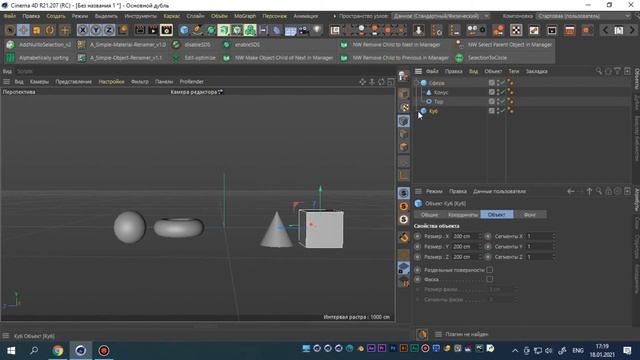This screenshot has width=640, height=360.
Task: Click the Light object icon in the toolbar
Action: [x=317, y=30]
